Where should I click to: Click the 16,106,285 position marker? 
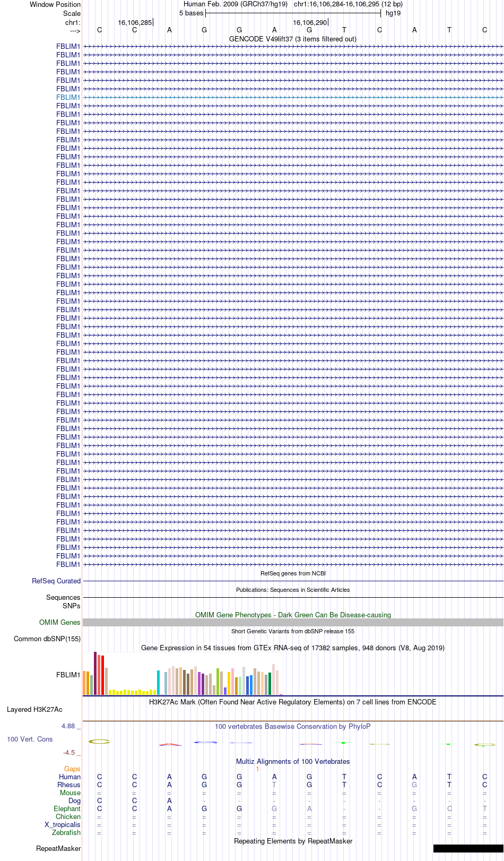(x=135, y=22)
